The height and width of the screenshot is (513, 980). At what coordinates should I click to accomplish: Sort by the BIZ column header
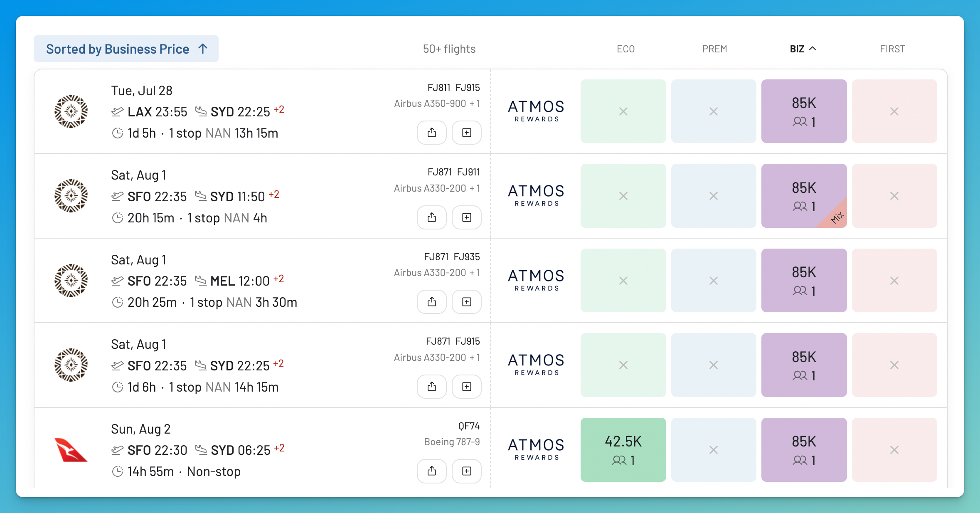(x=803, y=49)
